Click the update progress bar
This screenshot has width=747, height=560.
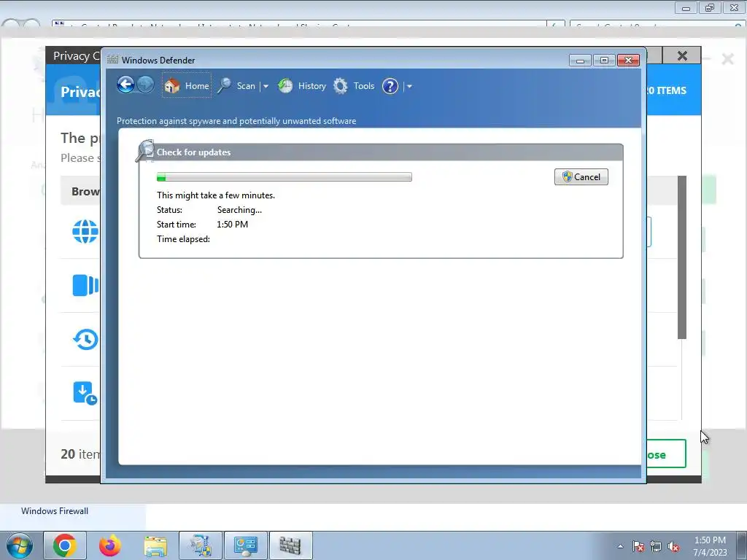click(284, 177)
